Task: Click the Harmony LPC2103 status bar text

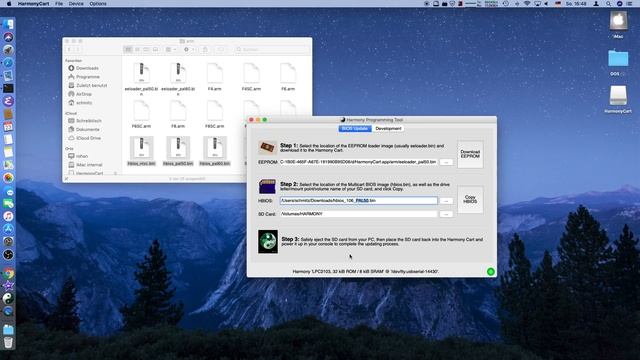Action: point(365,271)
